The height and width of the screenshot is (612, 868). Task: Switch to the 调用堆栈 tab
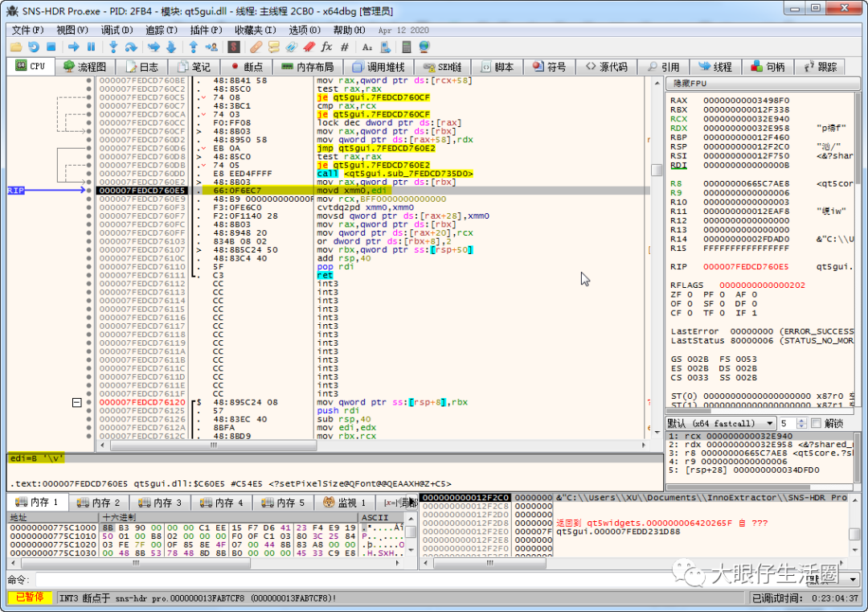pos(379,67)
